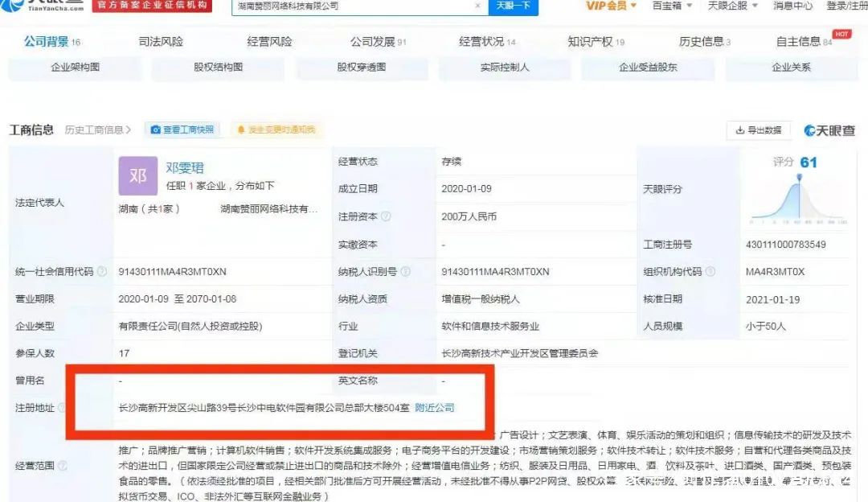Open the 股权结构图 section

pyautogui.click(x=218, y=68)
